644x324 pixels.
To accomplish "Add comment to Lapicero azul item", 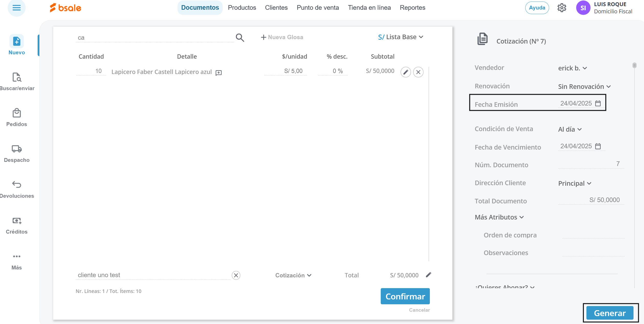I will click(x=219, y=73).
